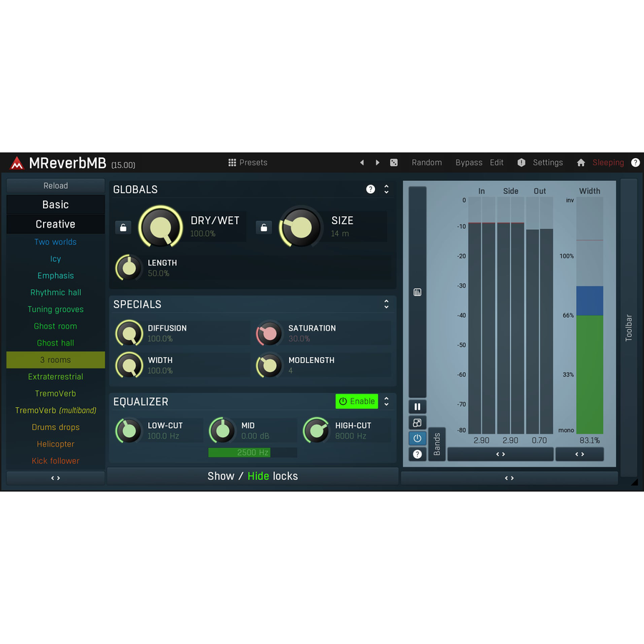The image size is (644, 644).
Task: Collapse the Specials section
Action: (386, 304)
